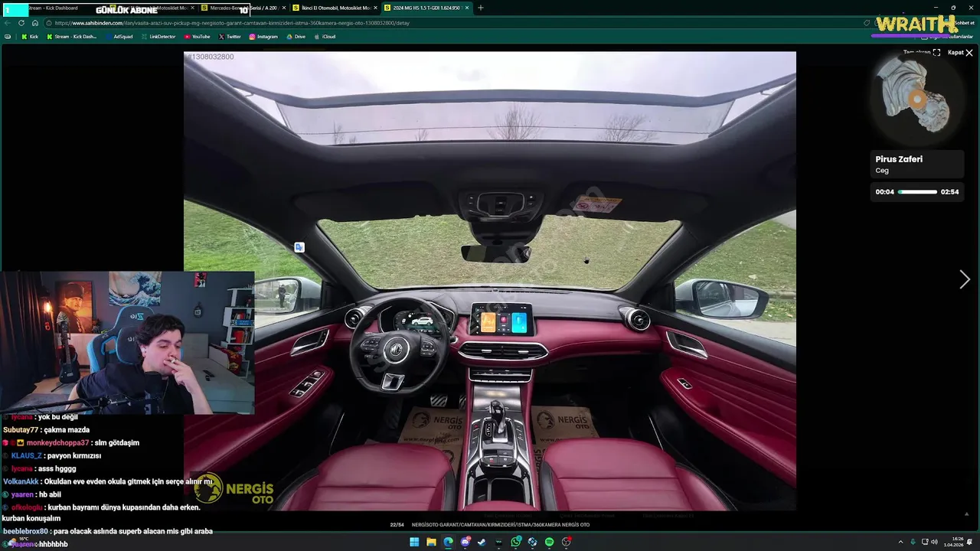This screenshot has width=980, height=551.
Task: Open Spotify from taskbar
Action: click(x=549, y=542)
